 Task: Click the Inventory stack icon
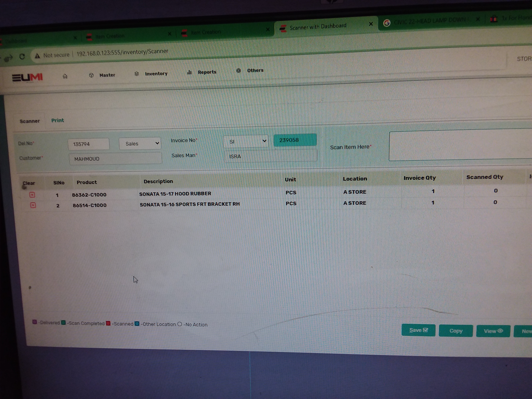click(136, 74)
